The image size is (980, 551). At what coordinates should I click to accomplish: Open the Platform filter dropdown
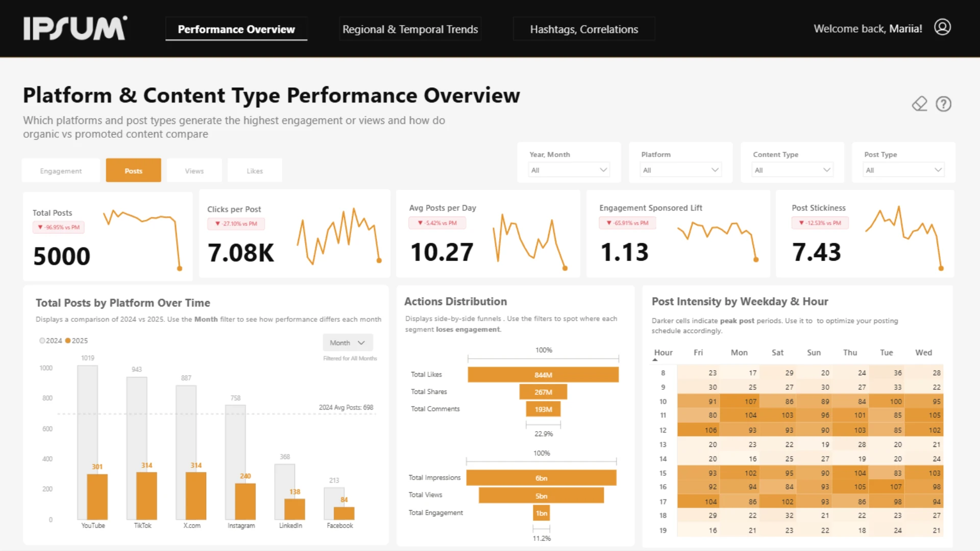680,170
